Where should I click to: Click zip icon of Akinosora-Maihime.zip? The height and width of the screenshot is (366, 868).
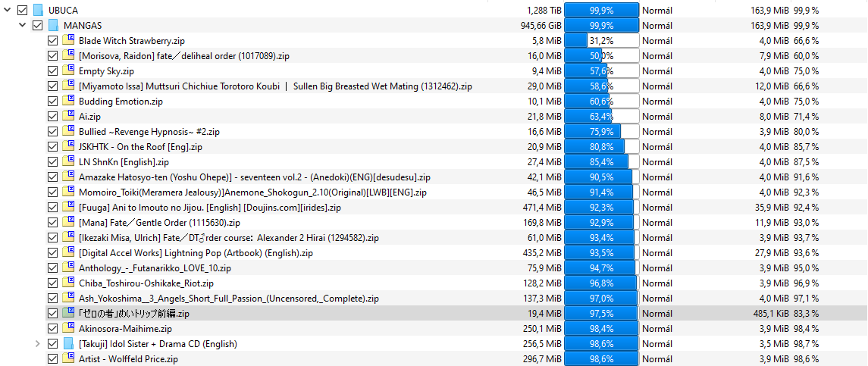68,328
